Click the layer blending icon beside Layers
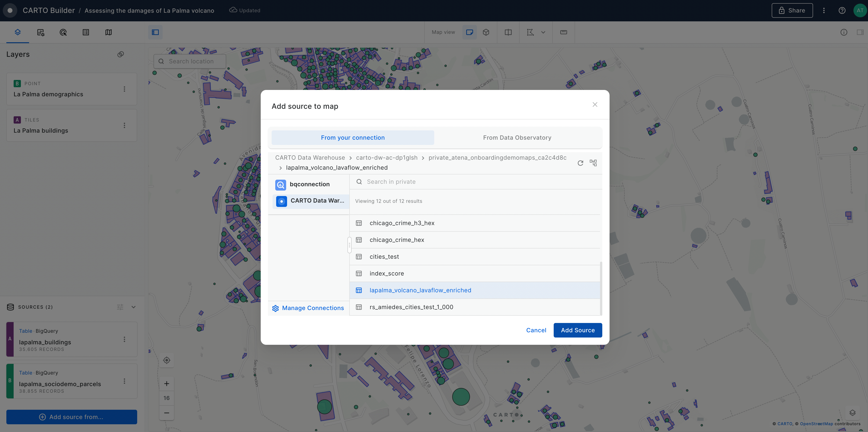This screenshot has width=868, height=432. [121, 54]
